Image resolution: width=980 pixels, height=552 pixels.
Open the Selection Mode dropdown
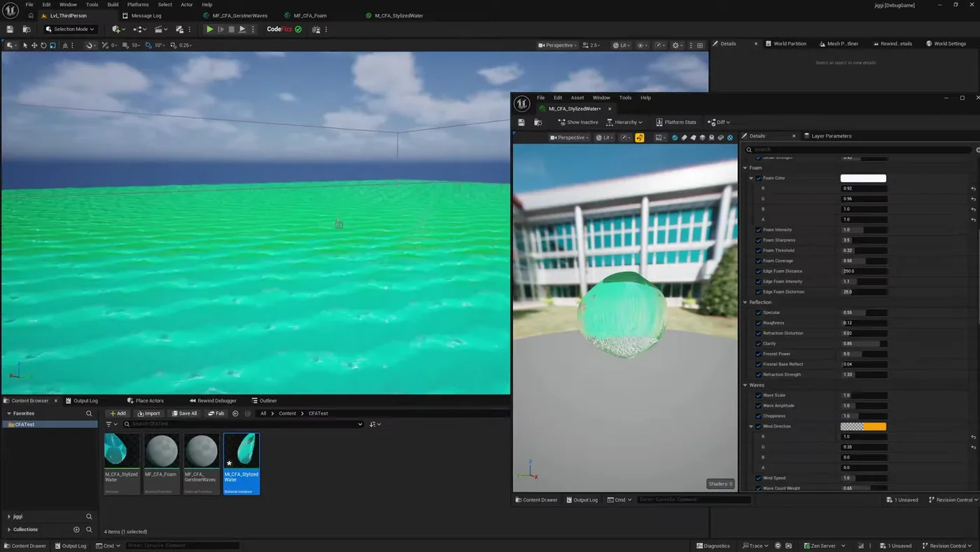[x=71, y=29]
